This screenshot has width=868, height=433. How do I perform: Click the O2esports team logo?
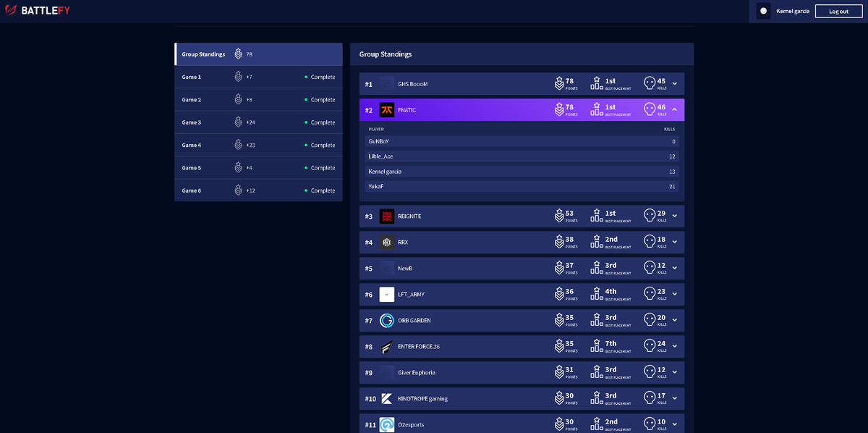[386, 424]
